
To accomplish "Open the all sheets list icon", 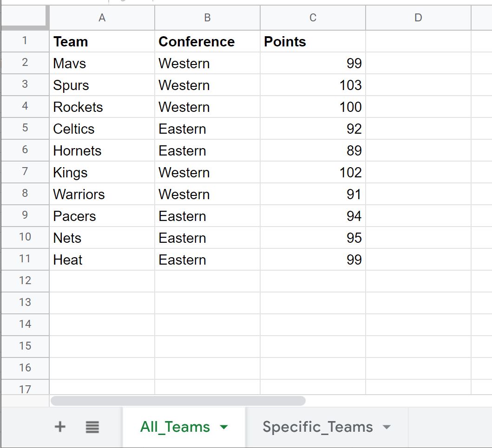I will coord(92,427).
